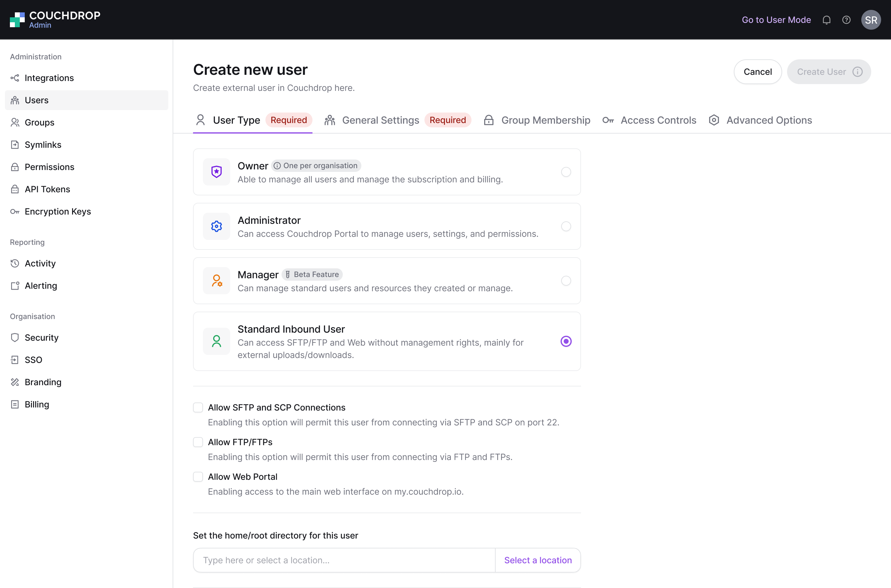Switch to the Group Membership tab

[536, 120]
